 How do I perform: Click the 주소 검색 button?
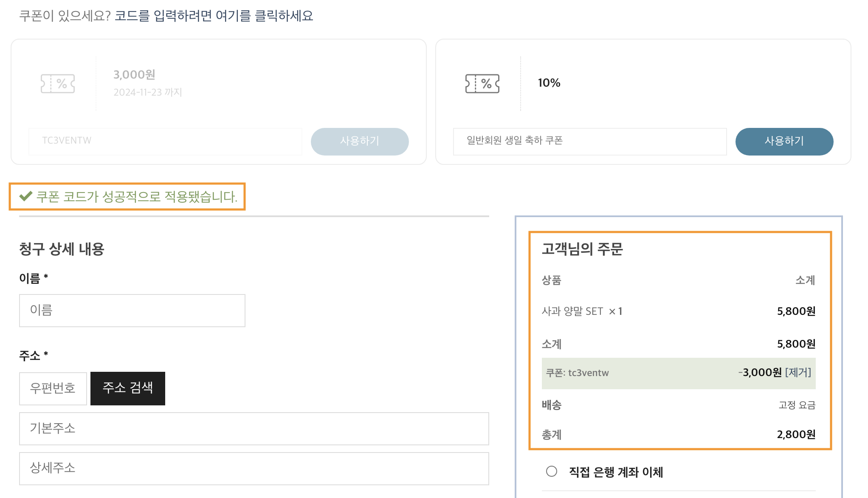pos(128,388)
